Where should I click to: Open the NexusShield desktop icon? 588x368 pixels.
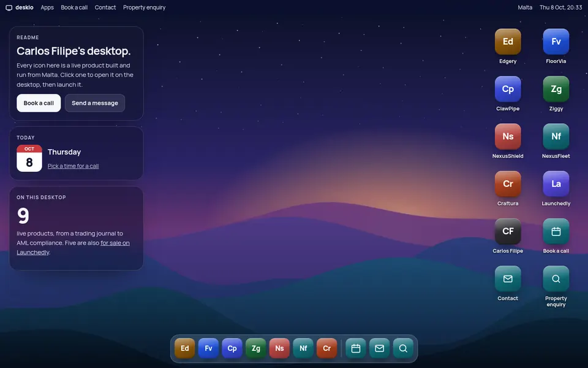coord(508,136)
